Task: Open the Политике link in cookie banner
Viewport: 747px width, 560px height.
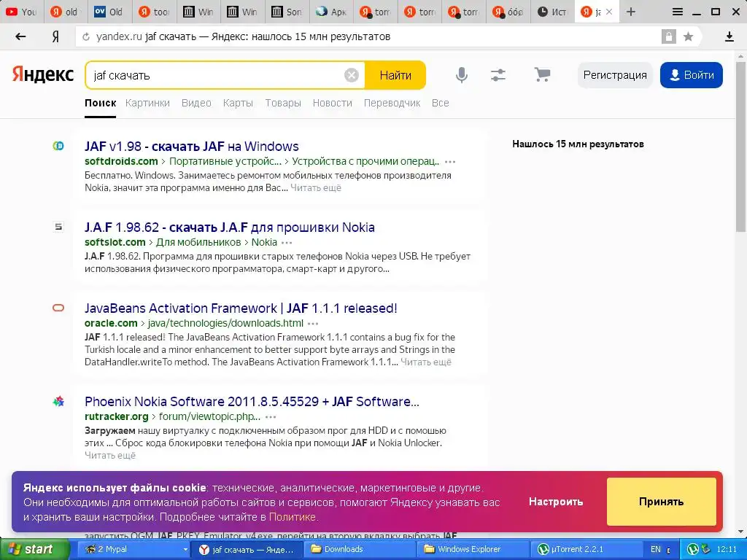Action: [x=292, y=517]
